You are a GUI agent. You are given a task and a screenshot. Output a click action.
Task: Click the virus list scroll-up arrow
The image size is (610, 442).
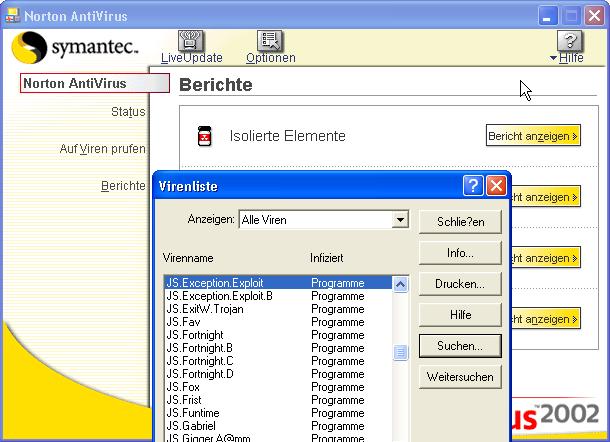400,284
